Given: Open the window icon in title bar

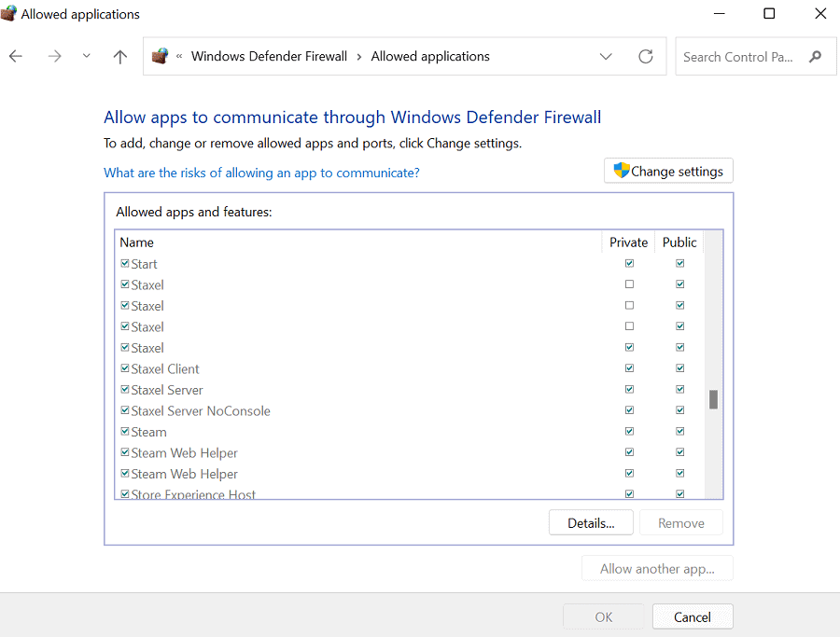Looking at the screenshot, I should coord(8,13).
